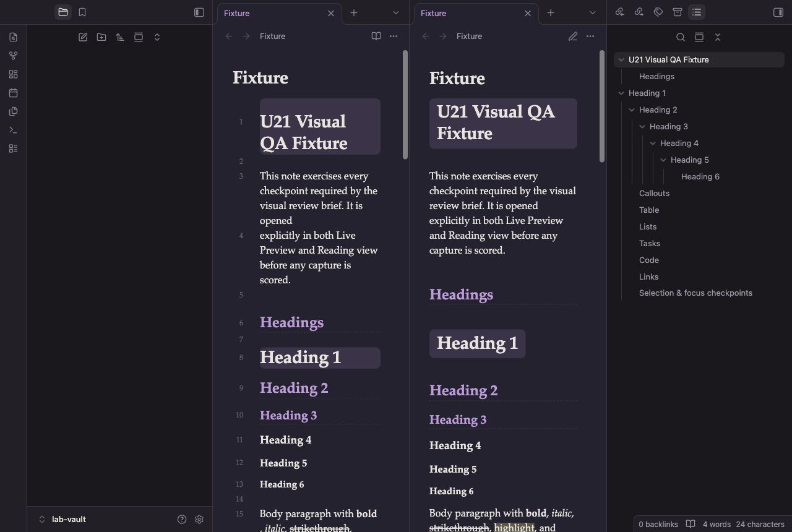
Task: Navigate forward in right pane
Action: (443, 36)
